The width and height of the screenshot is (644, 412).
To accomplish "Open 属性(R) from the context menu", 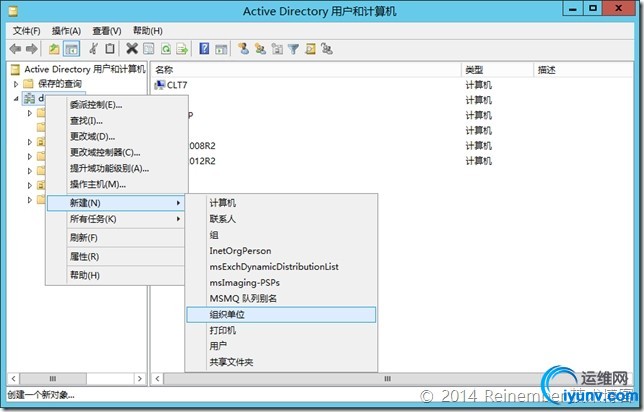I will coord(116,257).
